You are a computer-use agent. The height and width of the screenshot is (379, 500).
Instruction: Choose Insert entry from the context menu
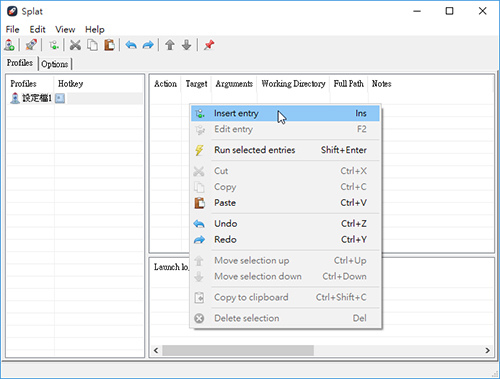(x=286, y=113)
